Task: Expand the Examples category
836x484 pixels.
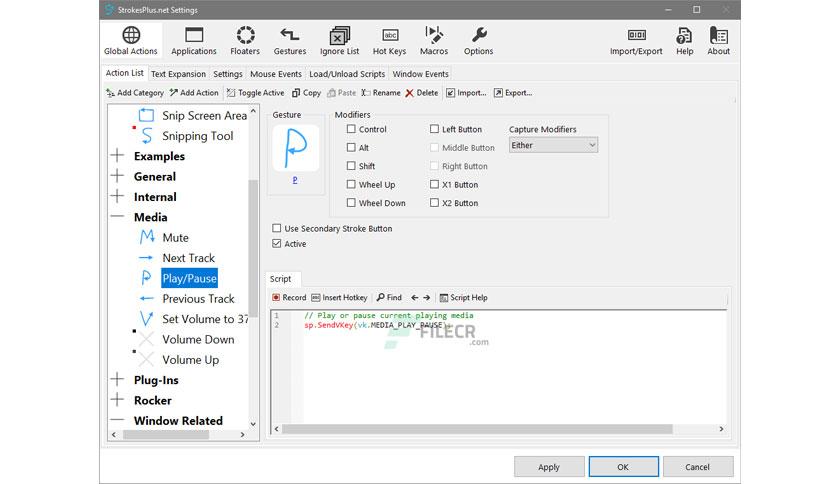Action: tap(117, 156)
